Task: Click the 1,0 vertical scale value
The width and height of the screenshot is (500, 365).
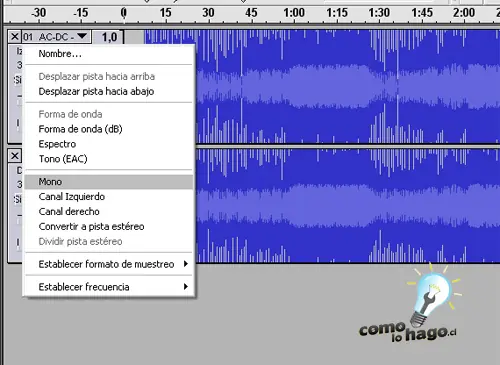Action: (109, 37)
